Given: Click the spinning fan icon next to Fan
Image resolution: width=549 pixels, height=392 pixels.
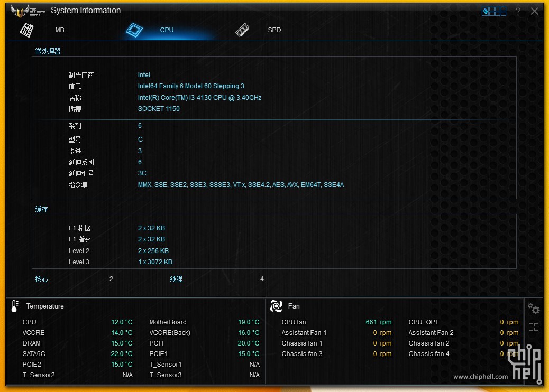Looking at the screenshot, I should click(x=276, y=306).
